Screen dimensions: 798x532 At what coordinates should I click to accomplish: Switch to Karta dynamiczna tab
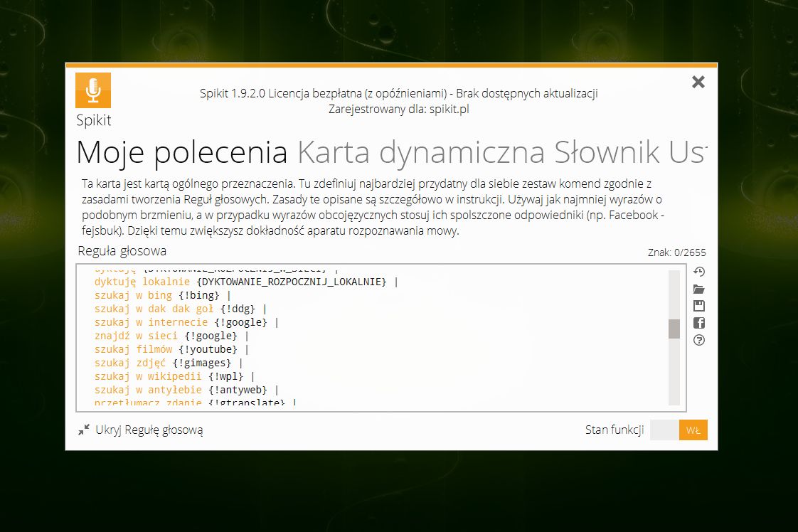[421, 152]
